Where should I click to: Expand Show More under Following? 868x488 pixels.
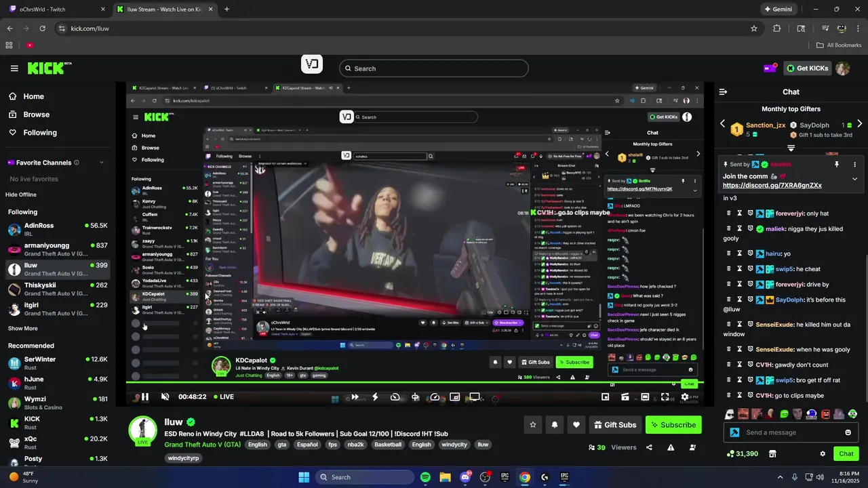click(23, 328)
